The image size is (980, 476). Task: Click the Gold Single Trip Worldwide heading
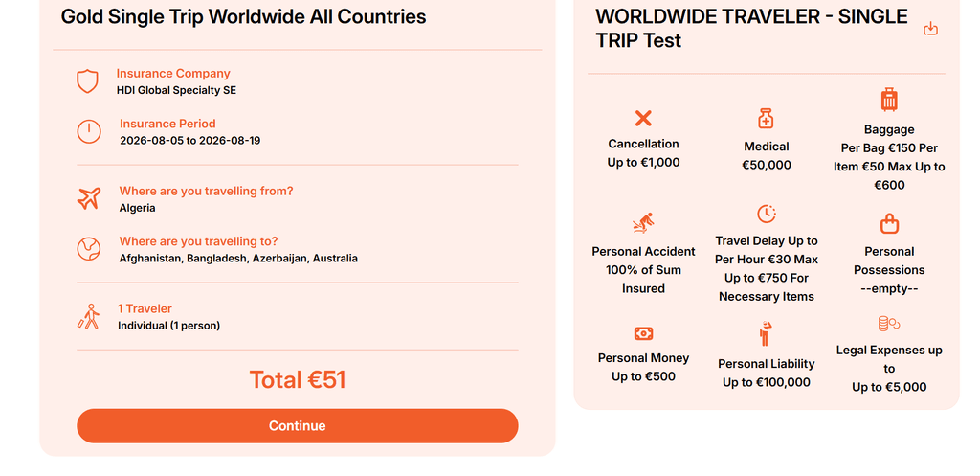point(244,16)
